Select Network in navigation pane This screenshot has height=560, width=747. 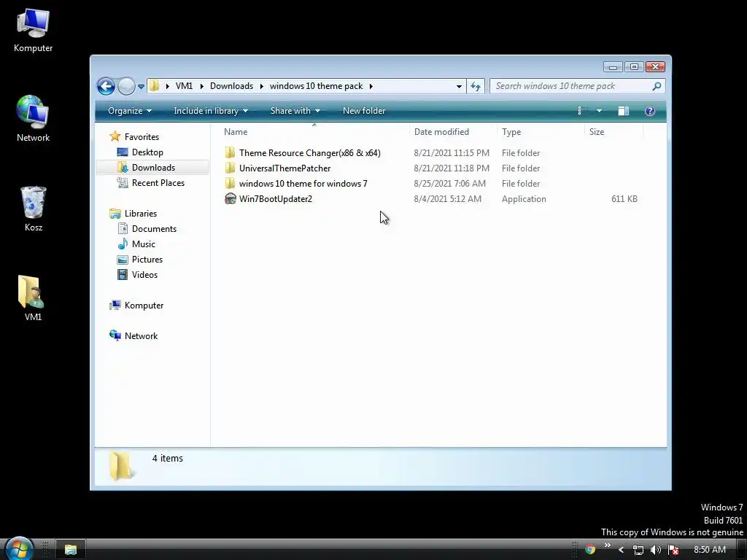141,335
